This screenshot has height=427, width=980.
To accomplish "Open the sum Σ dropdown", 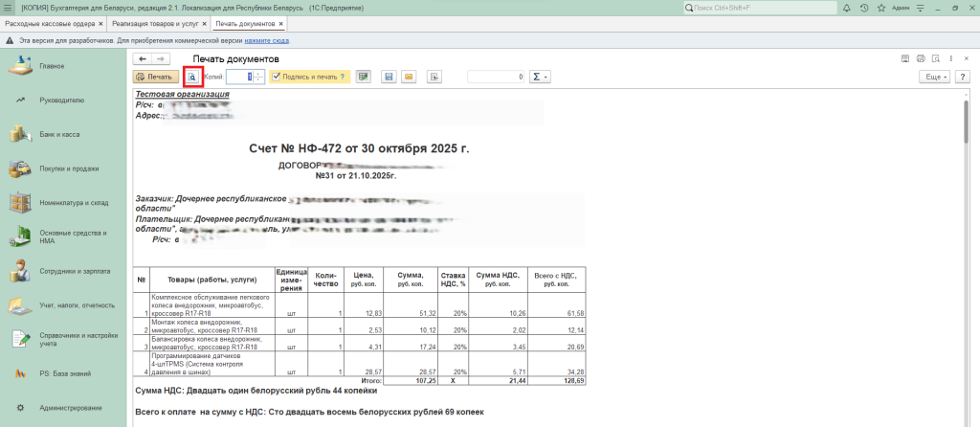I will [x=540, y=77].
